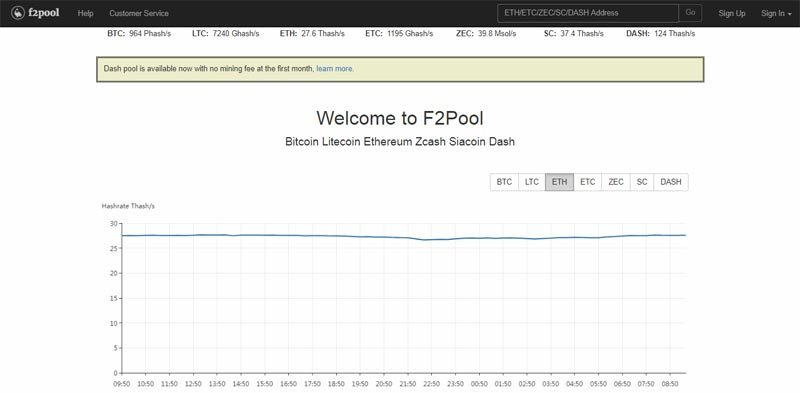Open the Sign Up page
This screenshot has height=393, width=800.
[732, 13]
